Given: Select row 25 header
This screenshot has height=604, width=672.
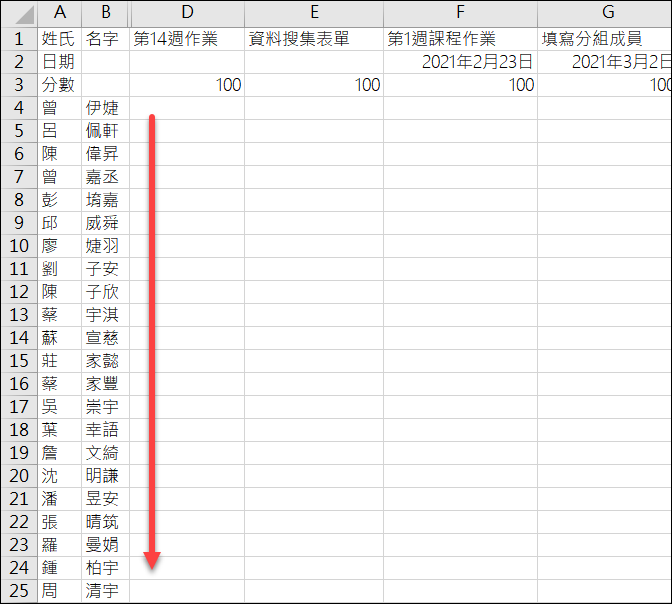Looking at the screenshot, I should pyautogui.click(x=19, y=591).
